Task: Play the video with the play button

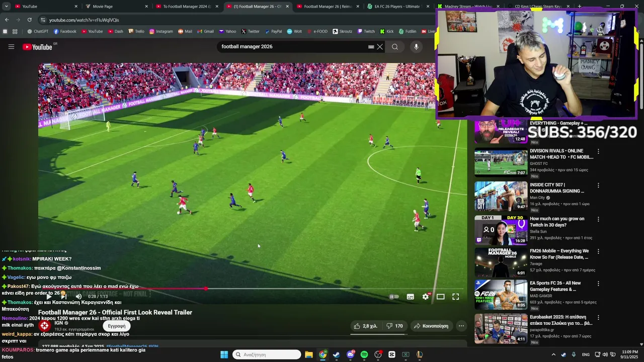Action: coord(49,297)
